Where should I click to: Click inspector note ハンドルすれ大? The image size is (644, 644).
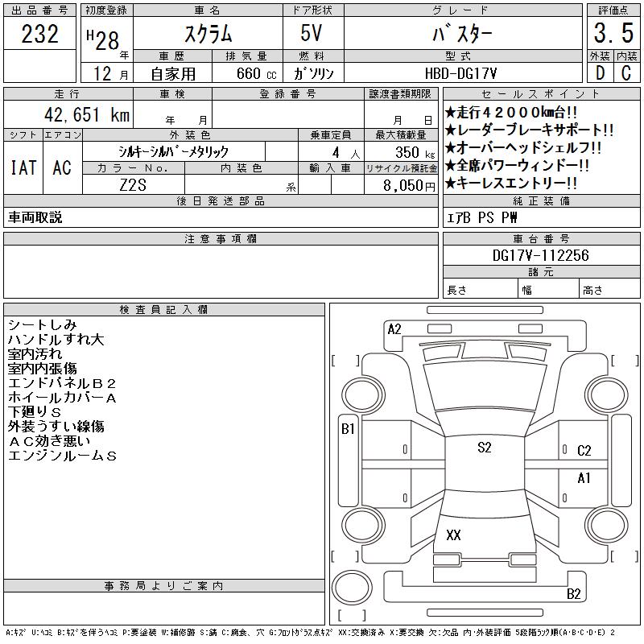click(x=56, y=340)
